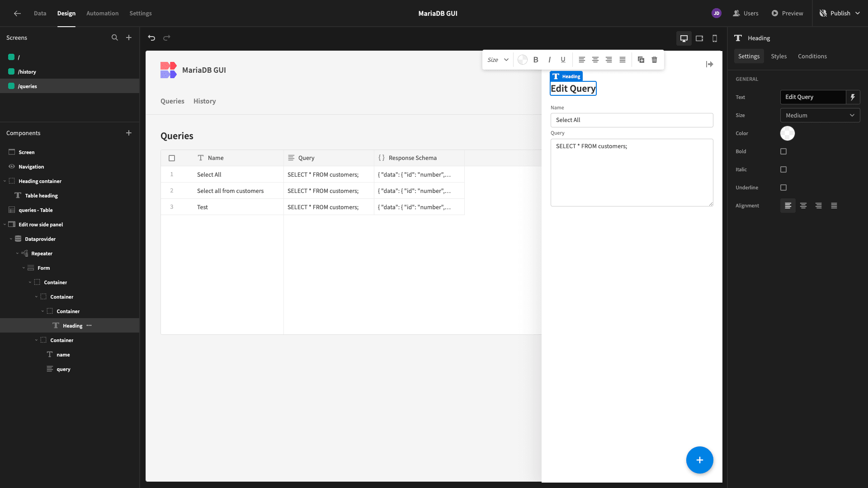868x488 pixels.
Task: Switch to the Data tab
Action: tap(40, 14)
